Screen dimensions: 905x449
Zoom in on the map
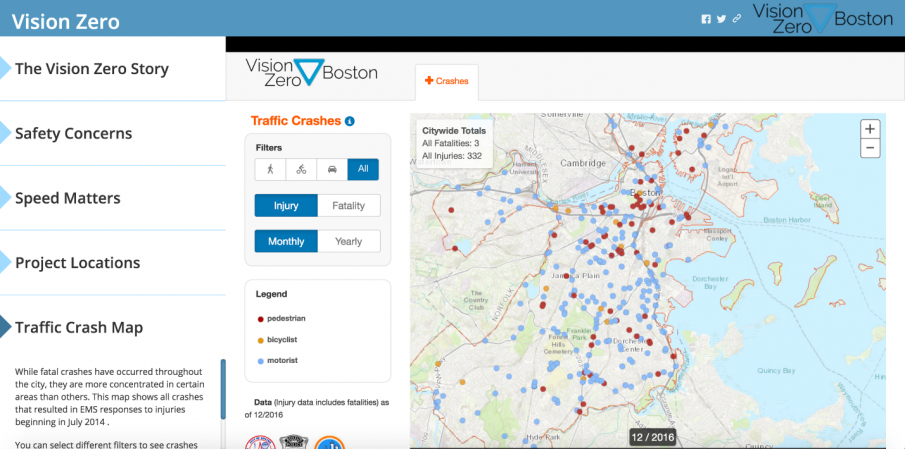tap(870, 129)
